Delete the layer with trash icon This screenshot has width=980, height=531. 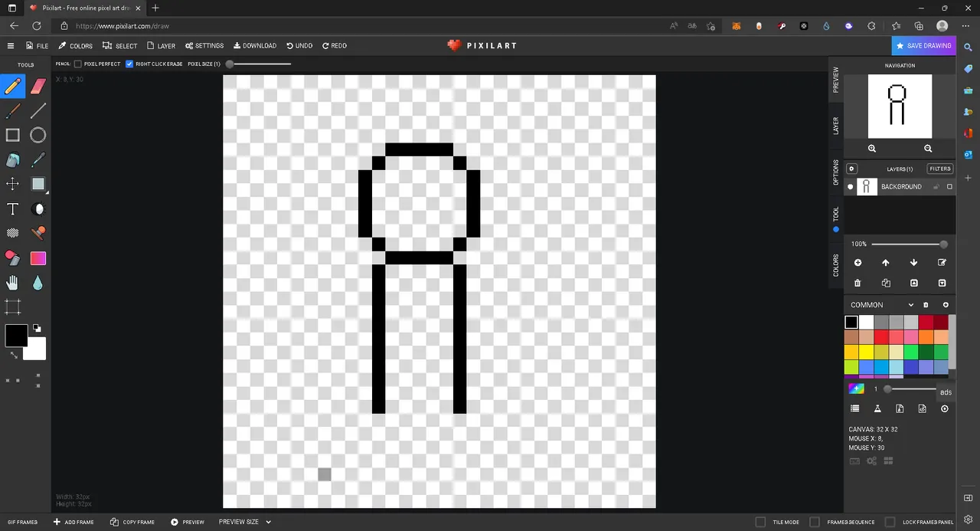click(857, 284)
